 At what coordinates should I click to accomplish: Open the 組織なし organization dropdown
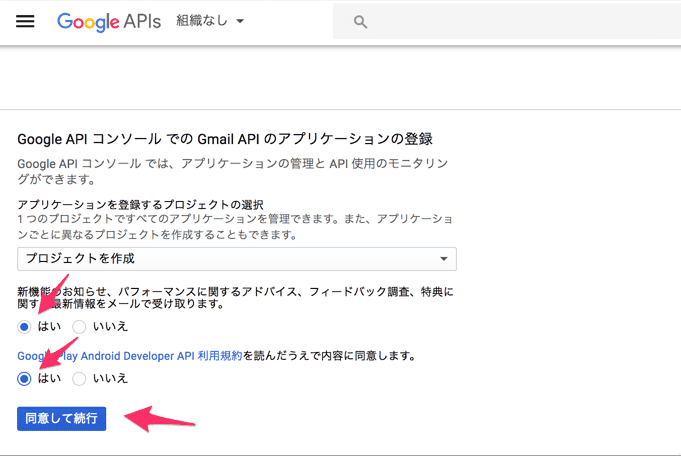pyautogui.click(x=210, y=20)
